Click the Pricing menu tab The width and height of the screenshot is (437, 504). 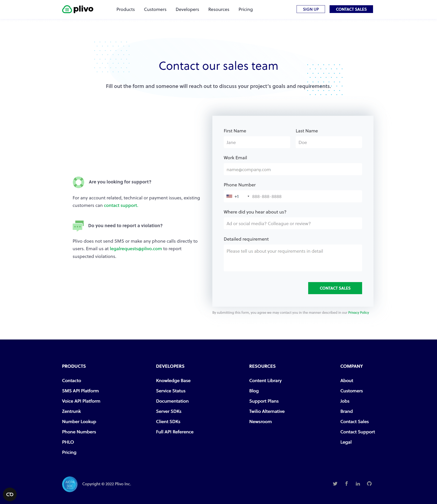pos(245,9)
